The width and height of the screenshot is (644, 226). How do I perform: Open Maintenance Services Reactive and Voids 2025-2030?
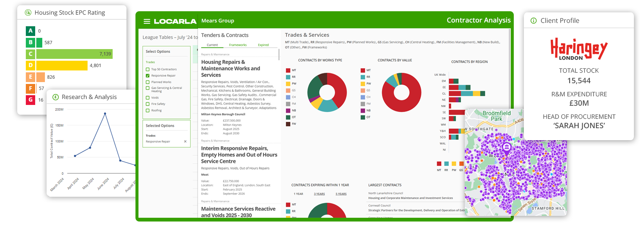[238, 212]
